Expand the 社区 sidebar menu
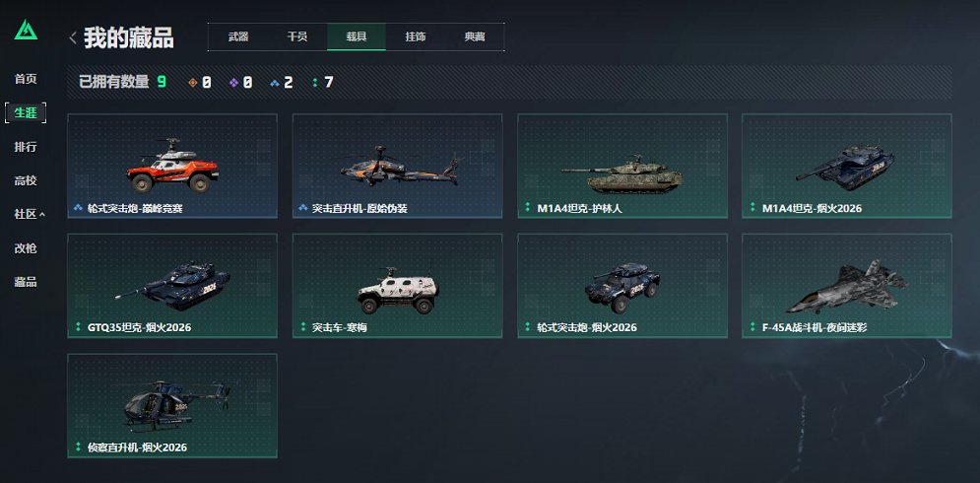 30,214
